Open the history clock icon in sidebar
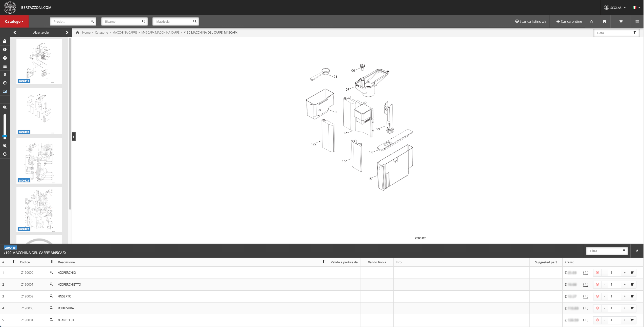The height and width of the screenshot is (327, 644). tap(5, 83)
